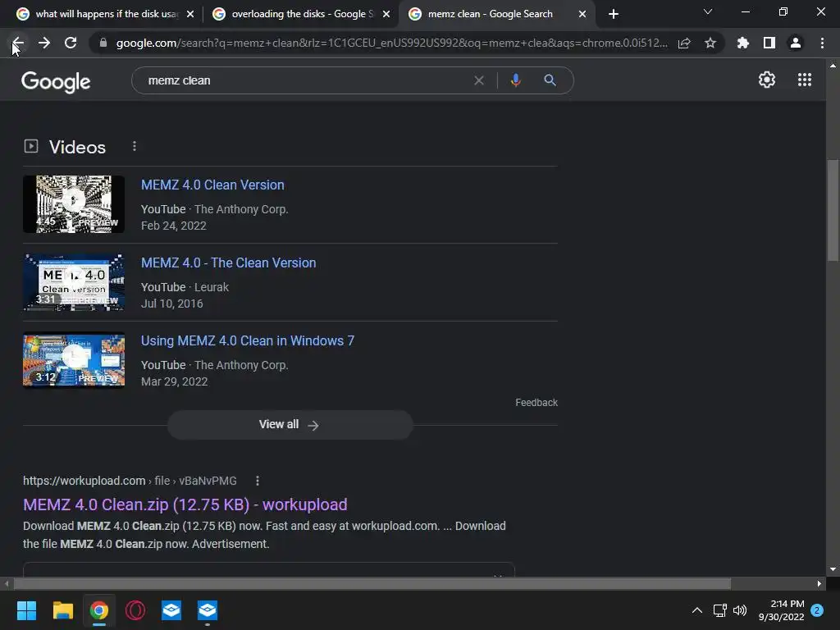The width and height of the screenshot is (840, 630).
Task: Click the workupload.com breadcrumb URL
Action: 130,481
